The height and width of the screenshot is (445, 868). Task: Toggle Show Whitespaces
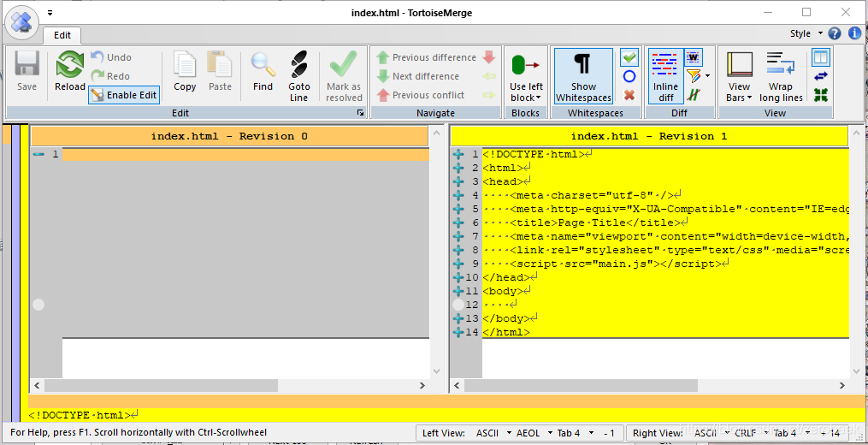(583, 76)
